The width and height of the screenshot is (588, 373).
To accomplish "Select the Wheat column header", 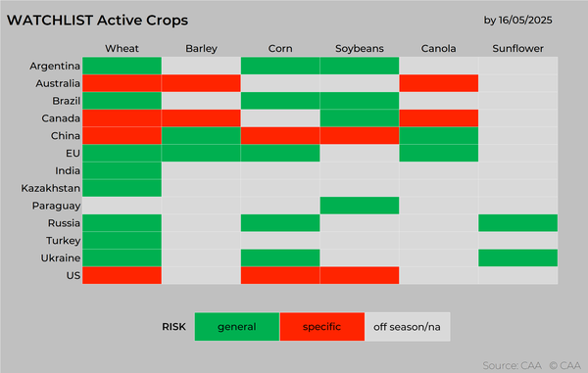I will [122, 49].
